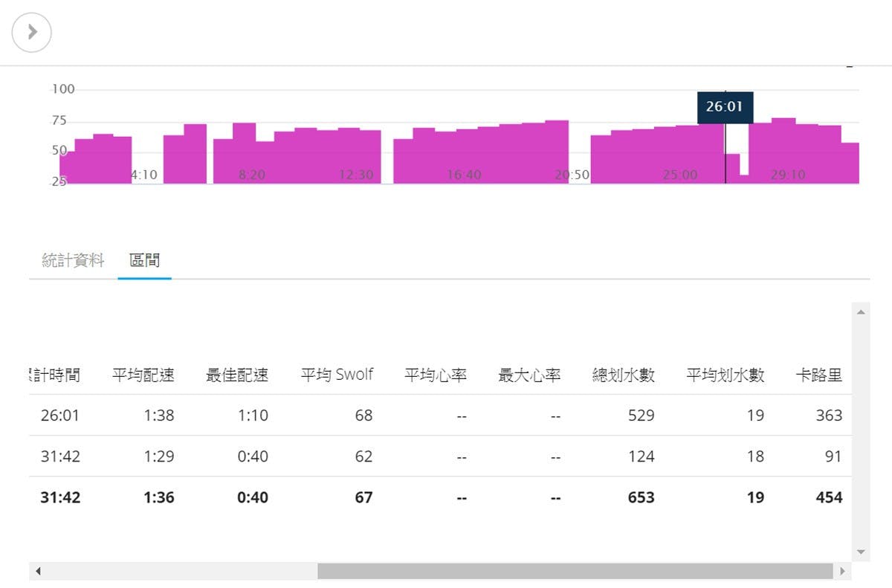The height and width of the screenshot is (588, 892).
Task: Click the 26:01 chart tooltip marker
Action: [725, 107]
